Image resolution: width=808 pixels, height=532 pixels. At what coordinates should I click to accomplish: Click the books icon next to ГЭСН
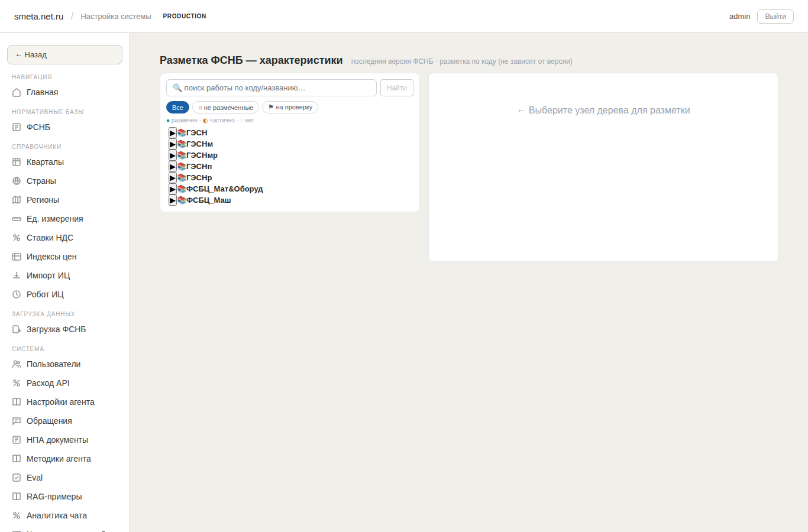182,133
